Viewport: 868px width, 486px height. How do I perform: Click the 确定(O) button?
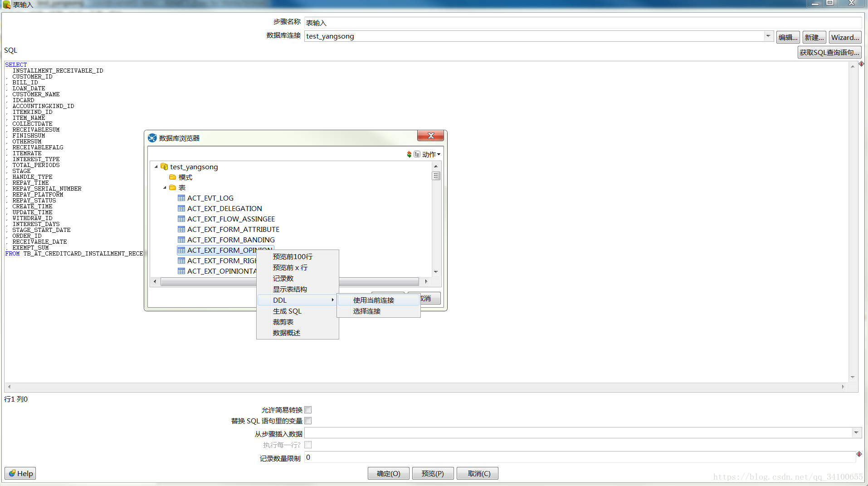point(389,473)
